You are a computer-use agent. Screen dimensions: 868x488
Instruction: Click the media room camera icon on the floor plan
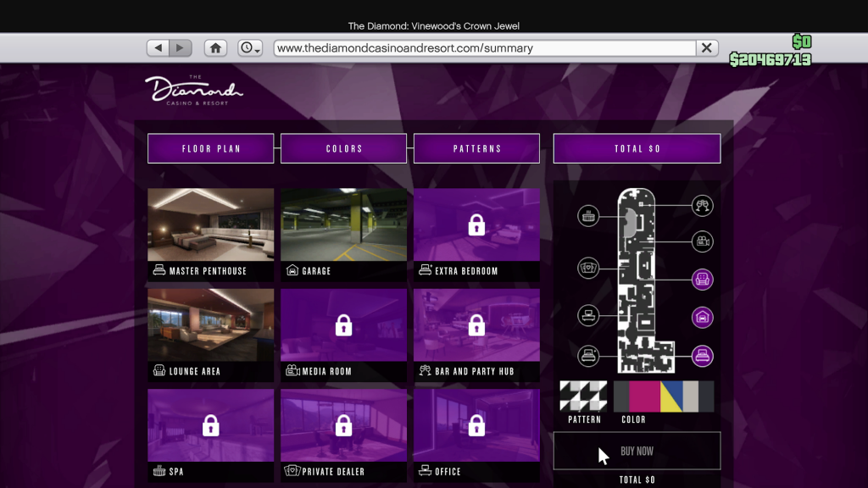tap(702, 241)
